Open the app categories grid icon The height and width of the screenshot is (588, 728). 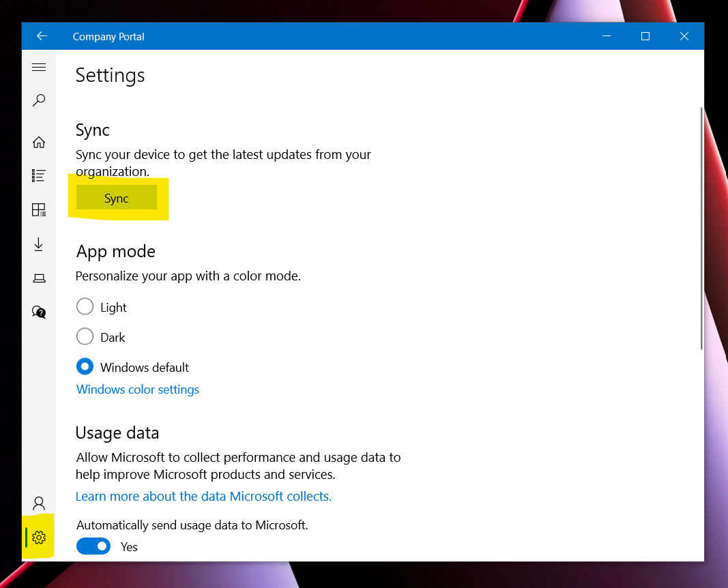point(39,210)
